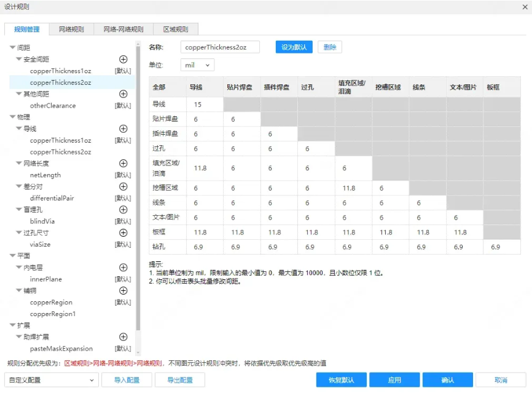Screen dimensions: 532x393
Task: Add a 过孔尺寸 rule
Action: click(123, 232)
